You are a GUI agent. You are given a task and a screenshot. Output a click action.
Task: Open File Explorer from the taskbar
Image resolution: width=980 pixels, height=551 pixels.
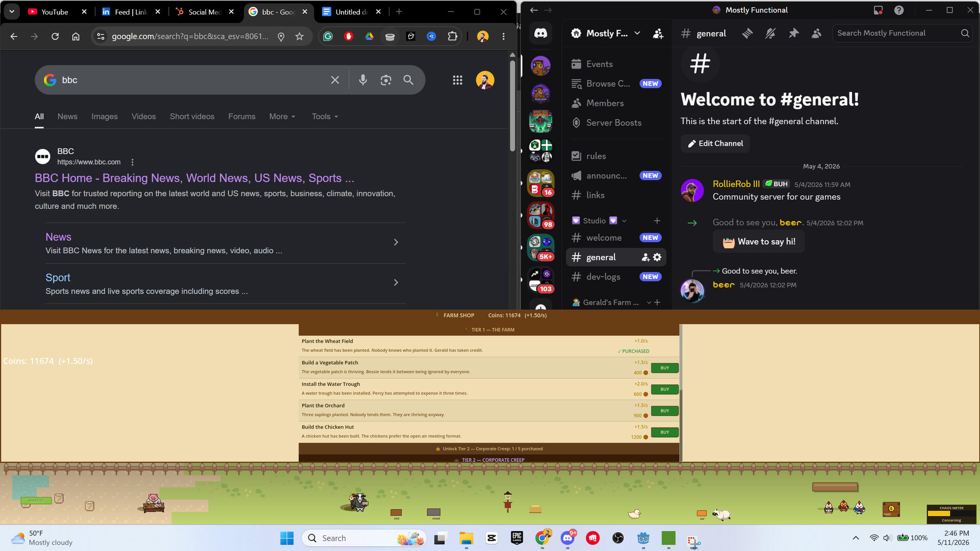pyautogui.click(x=466, y=538)
